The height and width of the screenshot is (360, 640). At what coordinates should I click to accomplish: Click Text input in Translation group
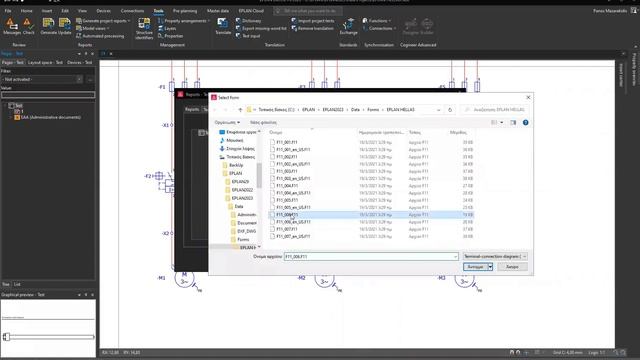(248, 36)
